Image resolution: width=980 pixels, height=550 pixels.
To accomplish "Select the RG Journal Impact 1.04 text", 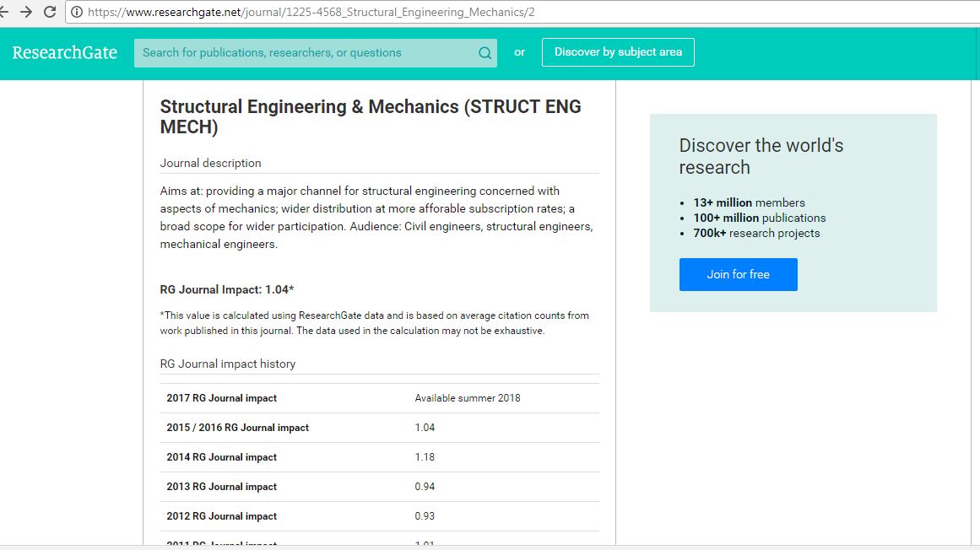I will (225, 288).
